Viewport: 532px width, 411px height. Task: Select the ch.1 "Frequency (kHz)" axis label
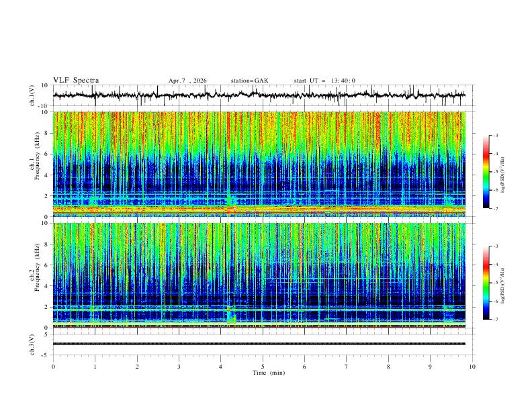tap(38, 156)
